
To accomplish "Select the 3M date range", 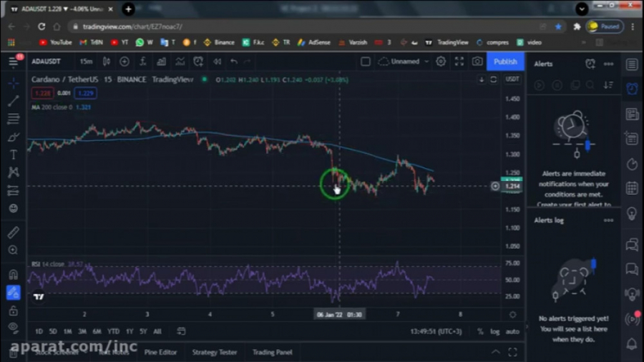I will (82, 331).
